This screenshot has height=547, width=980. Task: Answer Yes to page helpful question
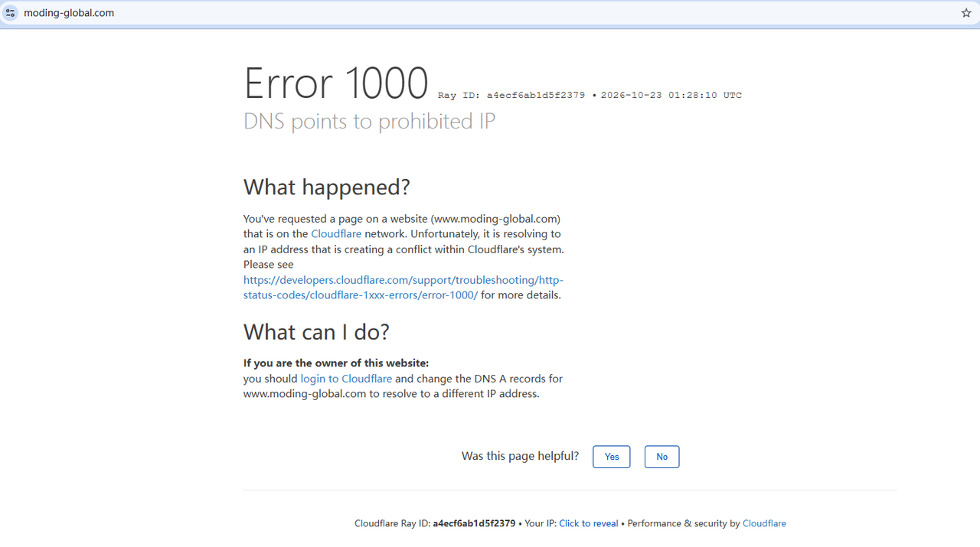[x=612, y=457]
